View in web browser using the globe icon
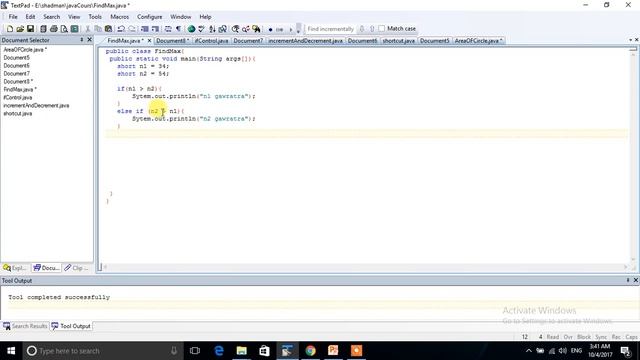The height and width of the screenshot is (360, 640). pyautogui.click(x=191, y=29)
